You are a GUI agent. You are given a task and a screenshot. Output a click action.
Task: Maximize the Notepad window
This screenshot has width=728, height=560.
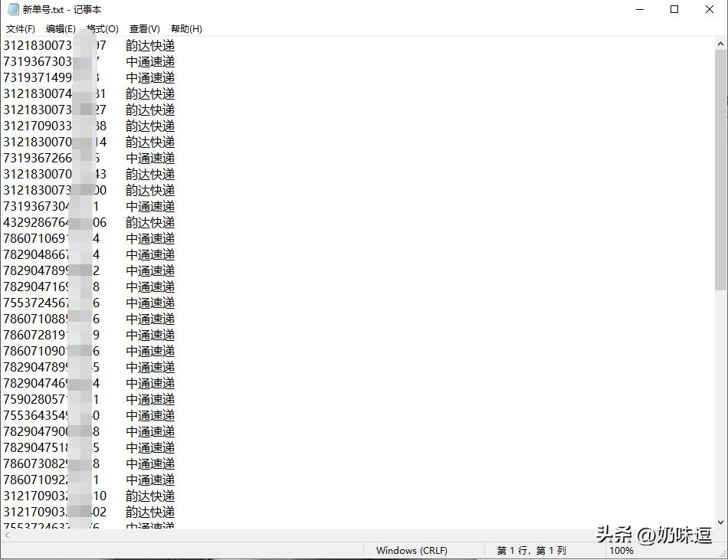click(674, 9)
